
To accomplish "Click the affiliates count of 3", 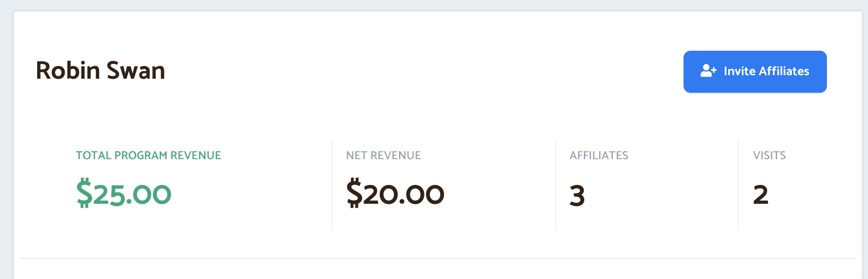I will [577, 195].
